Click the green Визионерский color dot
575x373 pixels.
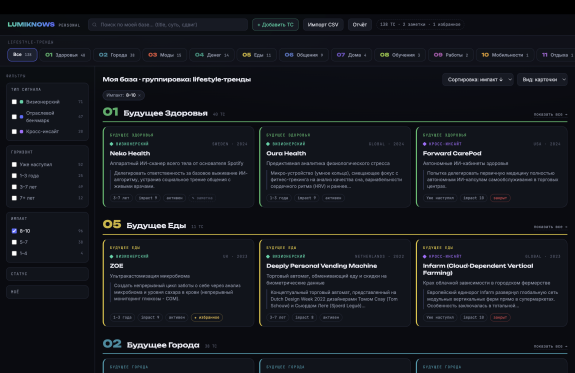(x=21, y=102)
